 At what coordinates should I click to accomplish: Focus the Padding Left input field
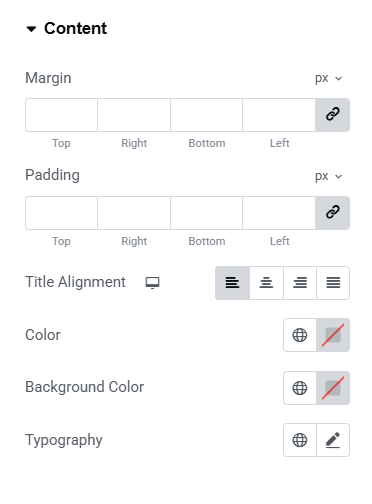click(x=279, y=213)
